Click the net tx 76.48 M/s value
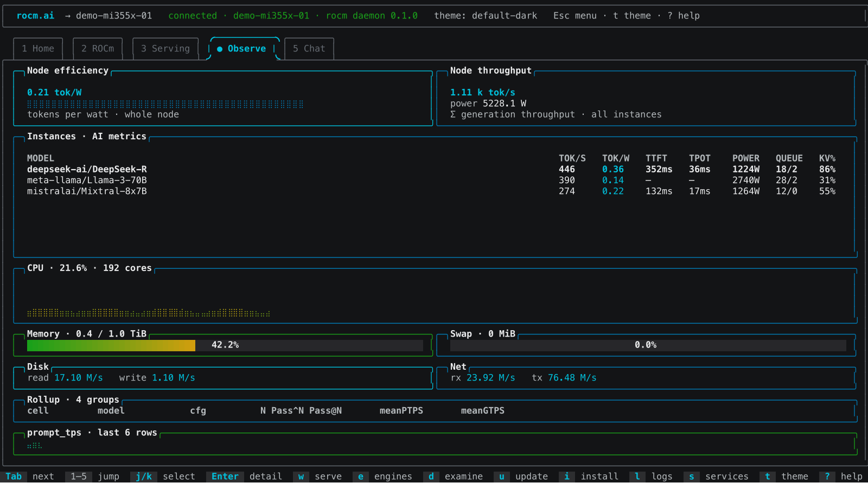868x483 pixels. 572,378
